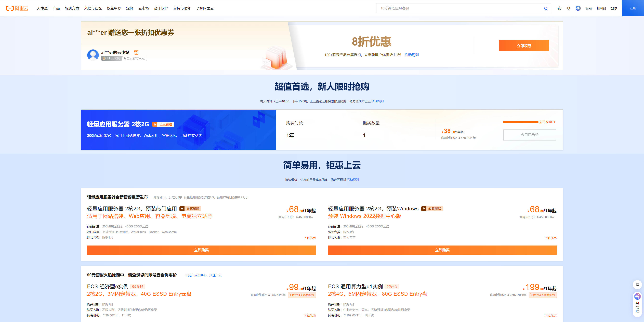Open the floating shopping cart icon

click(x=637, y=285)
